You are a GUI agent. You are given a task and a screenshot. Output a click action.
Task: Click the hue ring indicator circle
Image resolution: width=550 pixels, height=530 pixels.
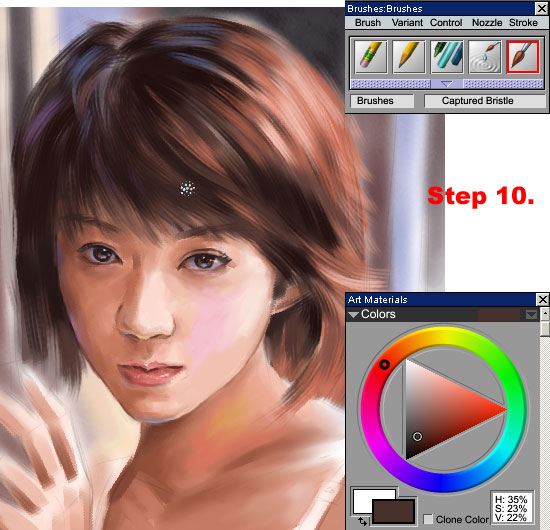pos(384,365)
